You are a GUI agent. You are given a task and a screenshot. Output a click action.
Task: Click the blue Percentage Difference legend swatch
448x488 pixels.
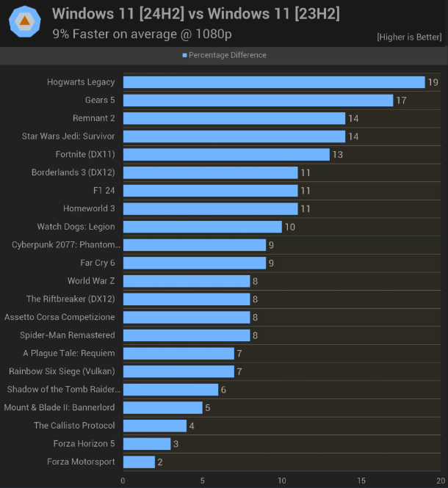pos(184,56)
